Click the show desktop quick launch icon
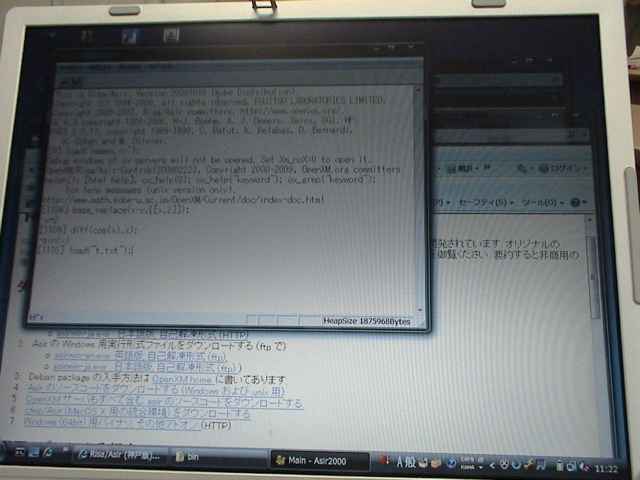The height and width of the screenshot is (480, 640). tap(34, 452)
